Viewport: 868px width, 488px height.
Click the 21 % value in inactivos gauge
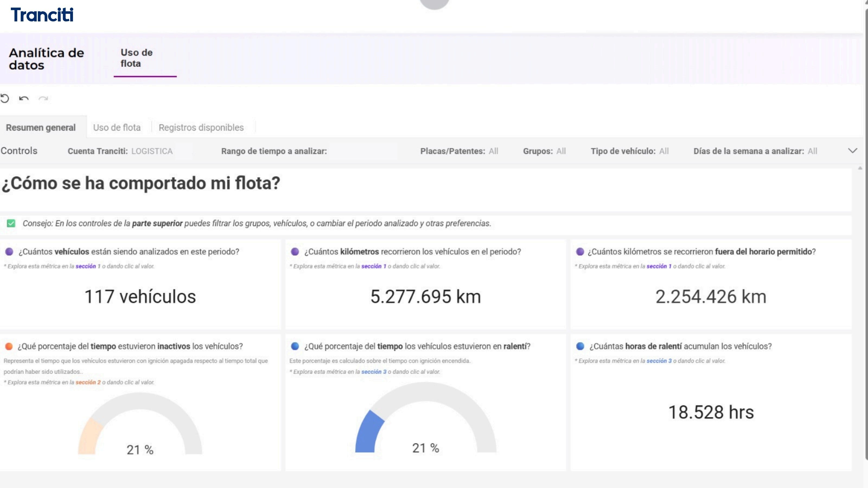140,450
